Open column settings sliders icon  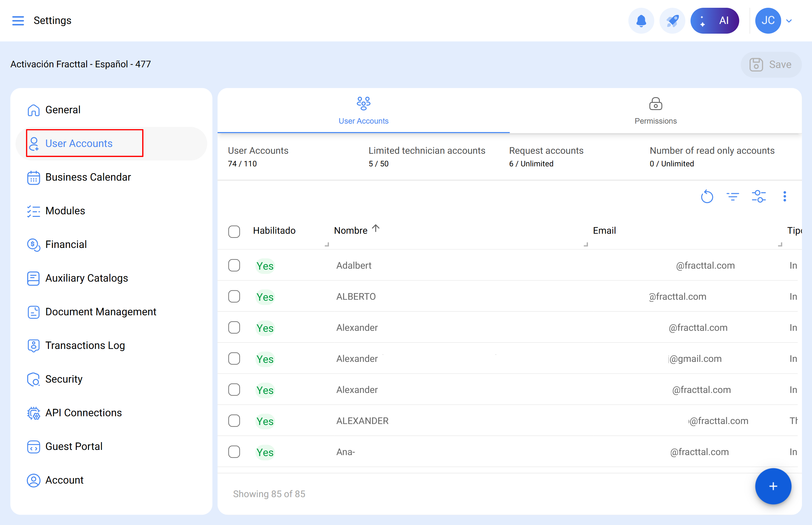coord(759,197)
